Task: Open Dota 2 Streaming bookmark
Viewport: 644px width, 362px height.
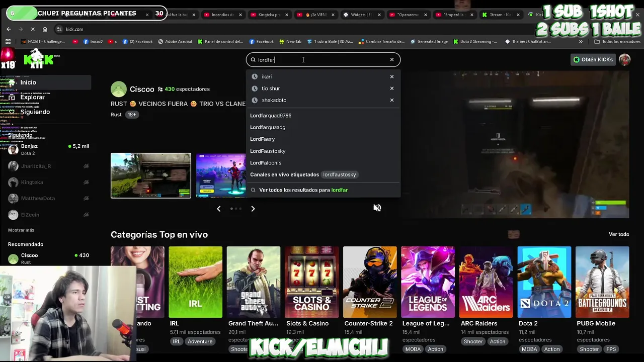Action: [475, 42]
